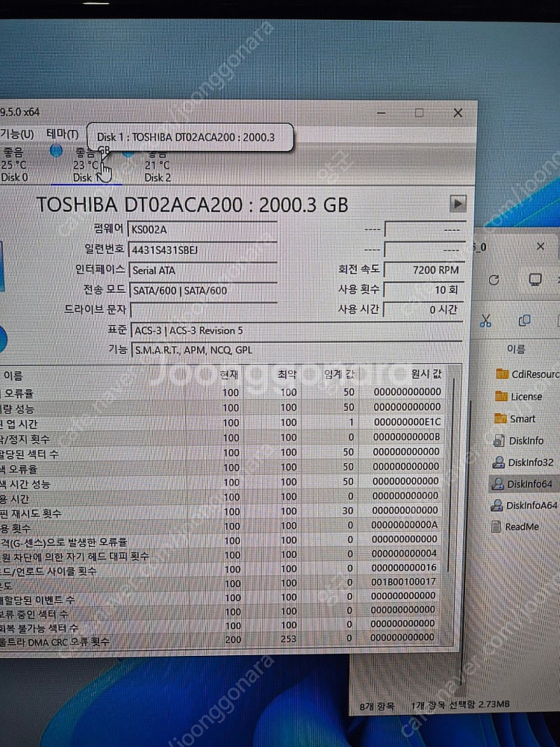Screen dimensions: 560x747
Task: Open the 기능(U) menu
Action: click(16, 134)
